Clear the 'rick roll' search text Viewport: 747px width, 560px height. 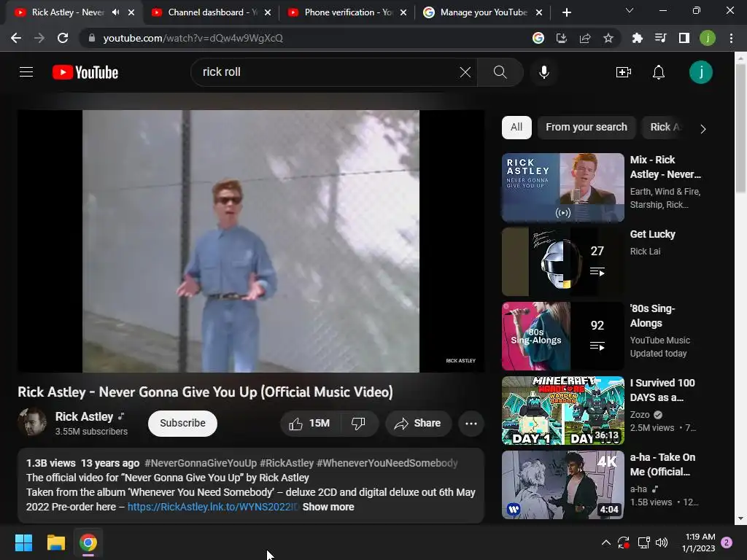click(x=465, y=72)
